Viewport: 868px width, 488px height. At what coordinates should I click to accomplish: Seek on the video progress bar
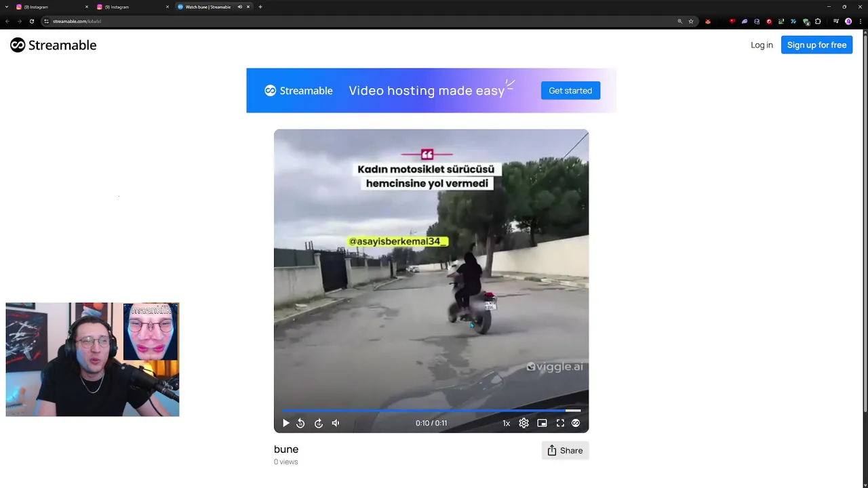431,410
